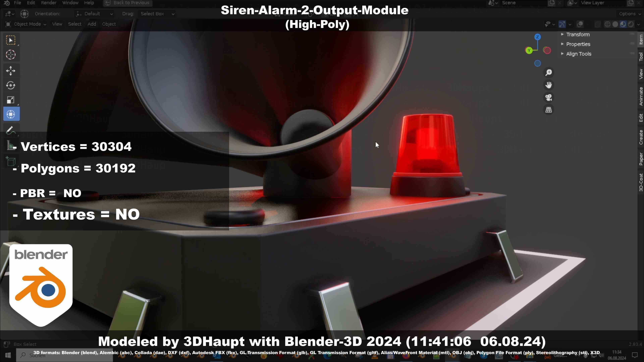This screenshot has width=644, height=362.
Task: Click the lower blue negative Z gizmo ball
Action: [538, 64]
